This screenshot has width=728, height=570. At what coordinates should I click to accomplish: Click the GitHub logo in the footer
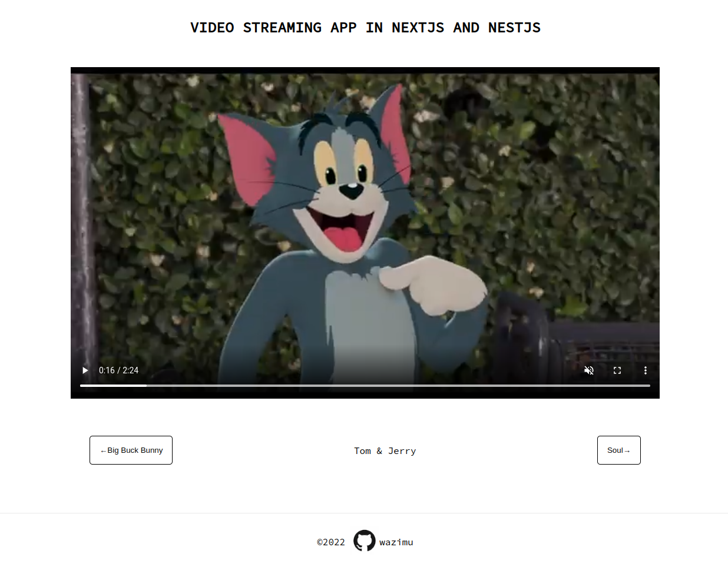tap(364, 541)
